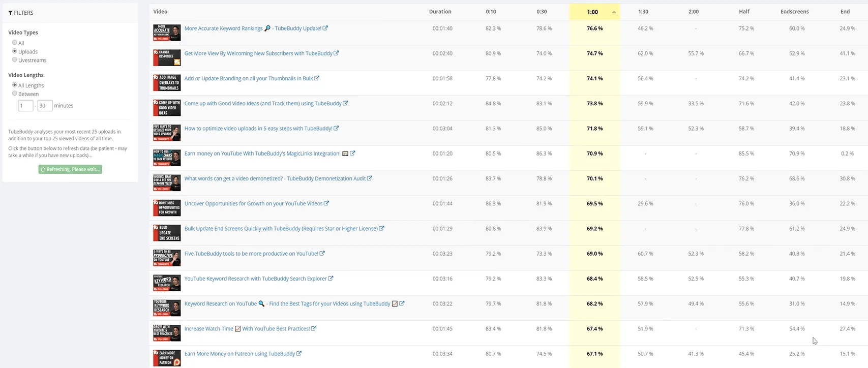The height and width of the screenshot is (368, 868).
Task: Select the Between lengths radio button
Action: pos(15,94)
